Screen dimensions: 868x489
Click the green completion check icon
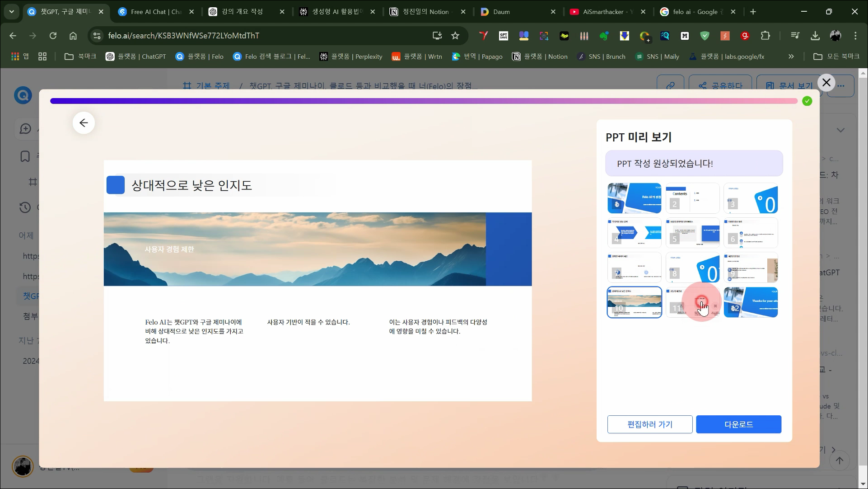click(807, 101)
